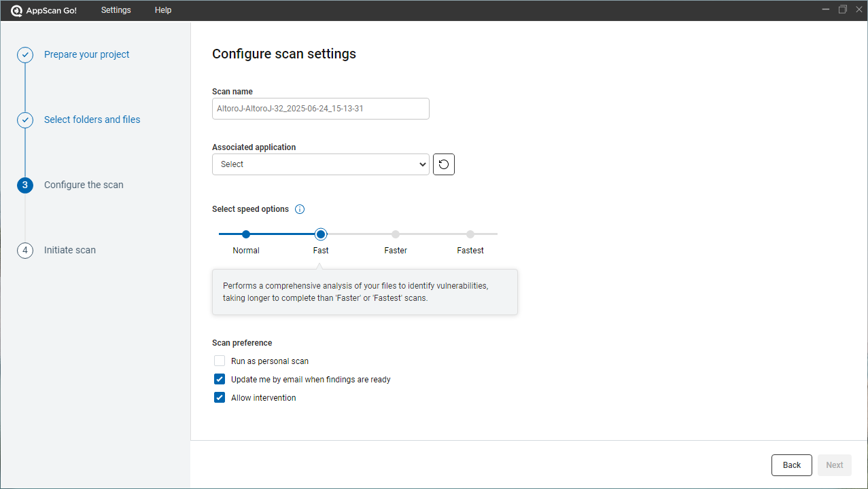
Task: Open the Settings menu
Action: pyautogui.click(x=116, y=10)
